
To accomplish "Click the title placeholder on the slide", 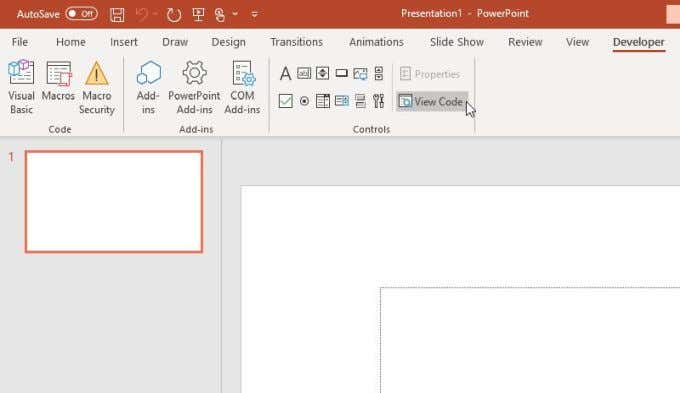I will pos(530,340).
